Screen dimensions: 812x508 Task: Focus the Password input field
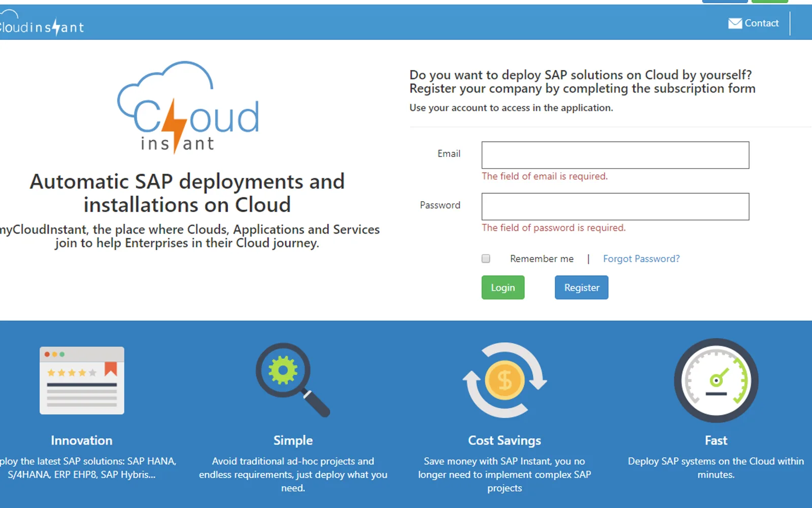615,206
